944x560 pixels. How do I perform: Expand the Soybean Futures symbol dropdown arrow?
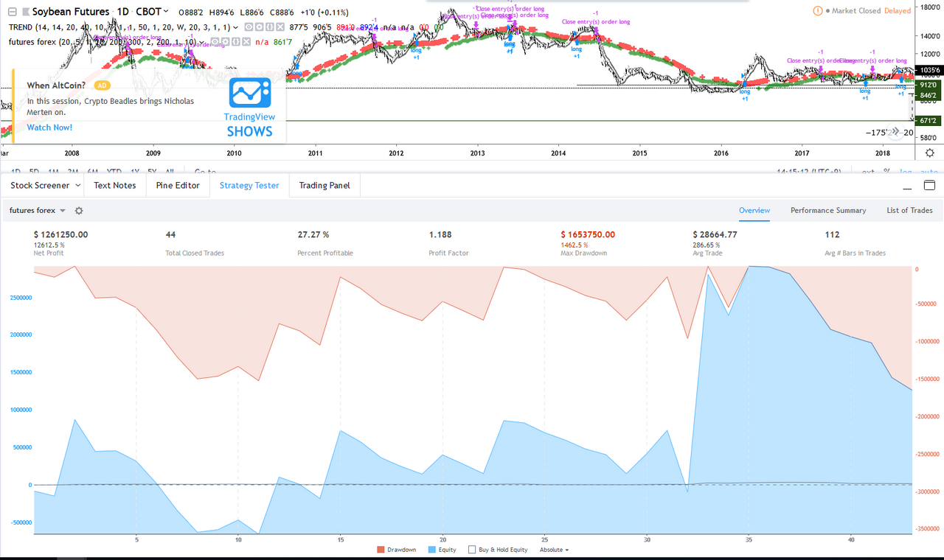point(167,12)
